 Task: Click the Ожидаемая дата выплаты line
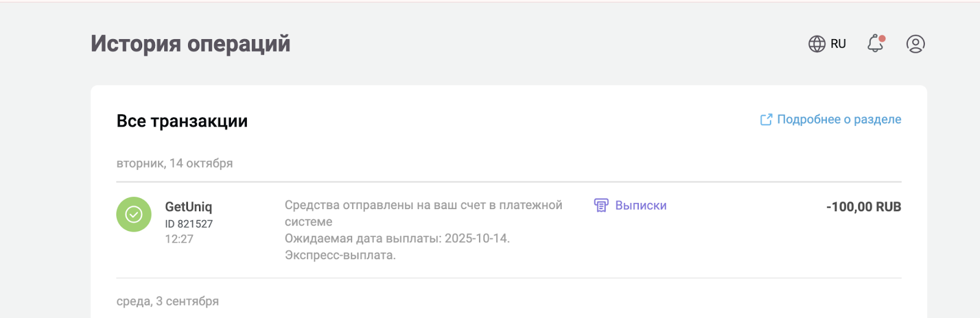point(397,239)
